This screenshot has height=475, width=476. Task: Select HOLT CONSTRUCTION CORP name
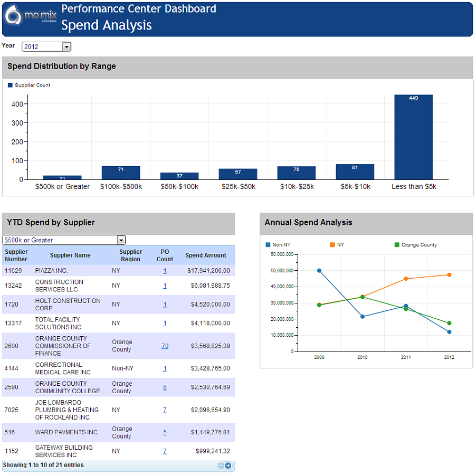pyautogui.click(x=68, y=305)
